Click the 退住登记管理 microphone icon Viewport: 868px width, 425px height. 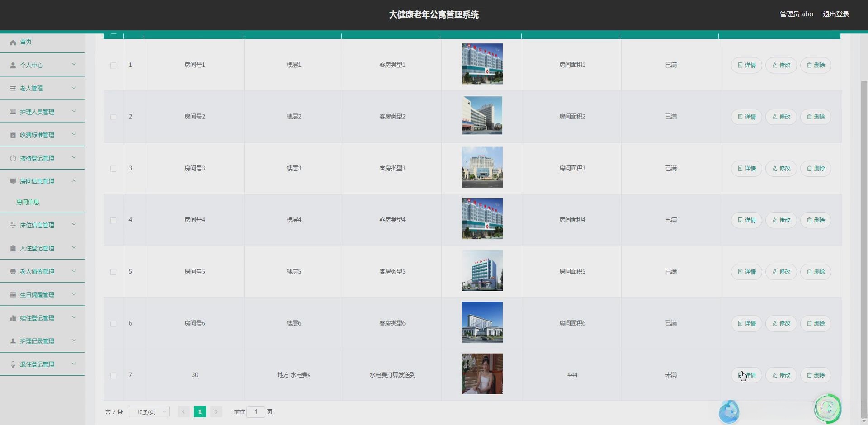coord(13,364)
